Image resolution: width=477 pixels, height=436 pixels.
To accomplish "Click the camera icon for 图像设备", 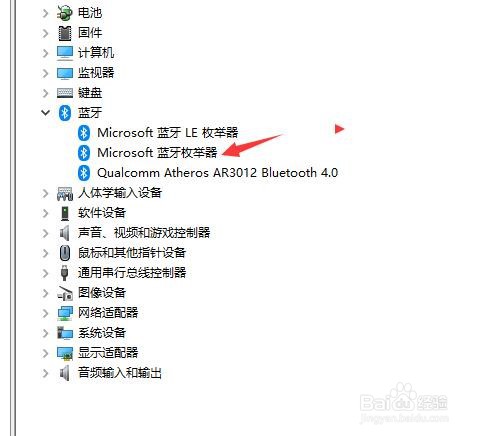I will [65, 293].
